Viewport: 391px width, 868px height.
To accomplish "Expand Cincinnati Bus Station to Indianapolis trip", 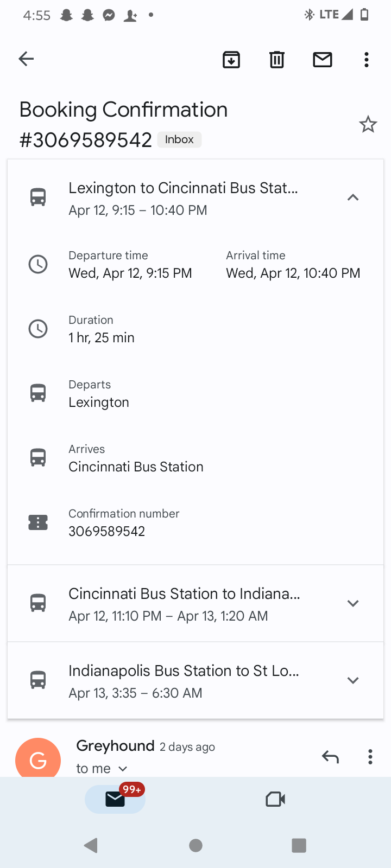I will tap(353, 603).
